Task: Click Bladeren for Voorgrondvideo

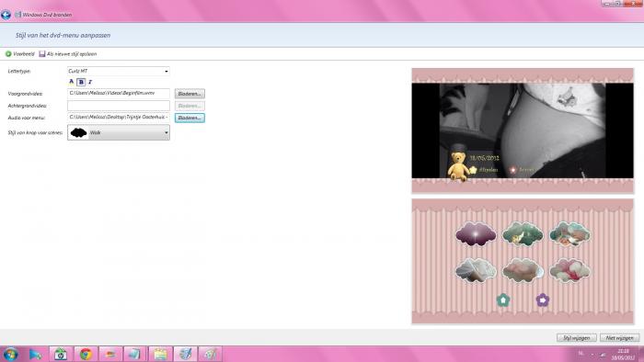Action: [190, 94]
